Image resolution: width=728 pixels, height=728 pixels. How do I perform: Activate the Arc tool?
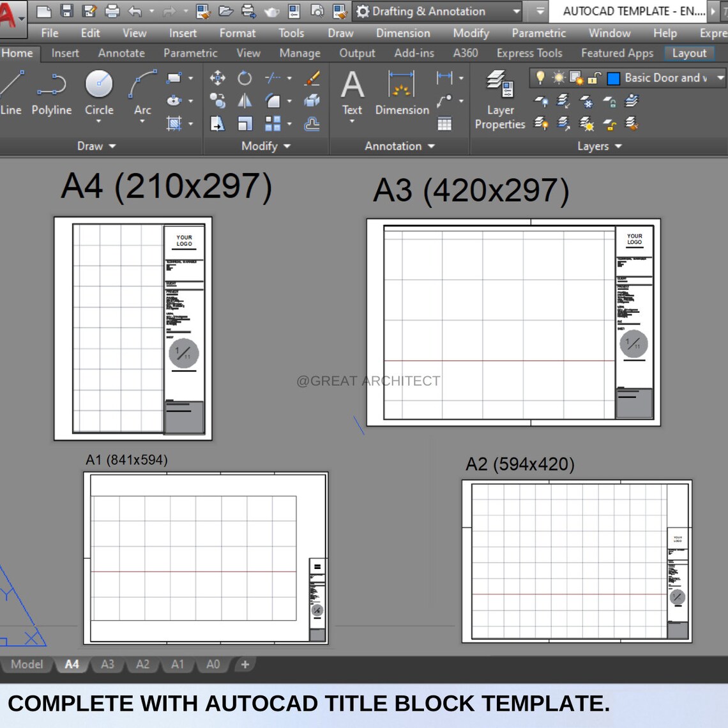pyautogui.click(x=141, y=83)
